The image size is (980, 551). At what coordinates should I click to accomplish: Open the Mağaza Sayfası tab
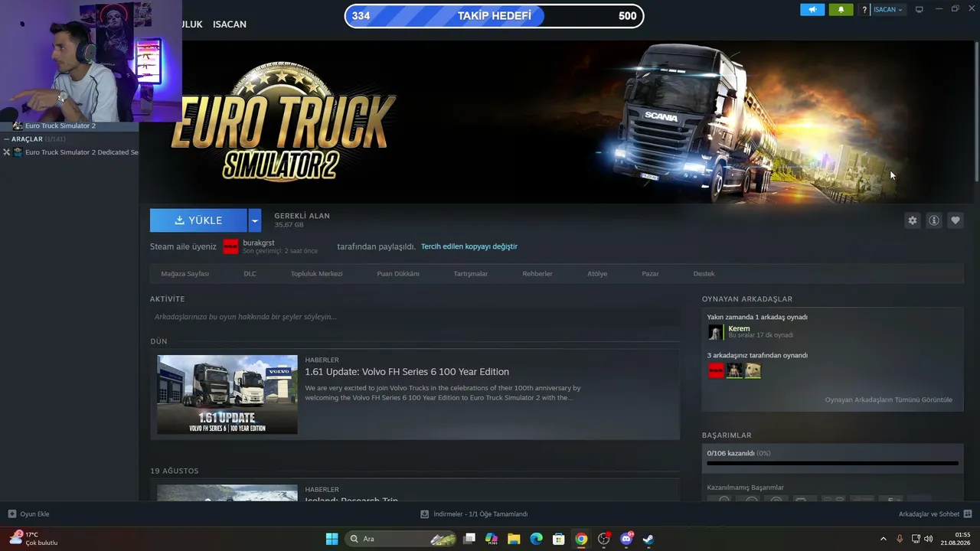[x=185, y=273]
